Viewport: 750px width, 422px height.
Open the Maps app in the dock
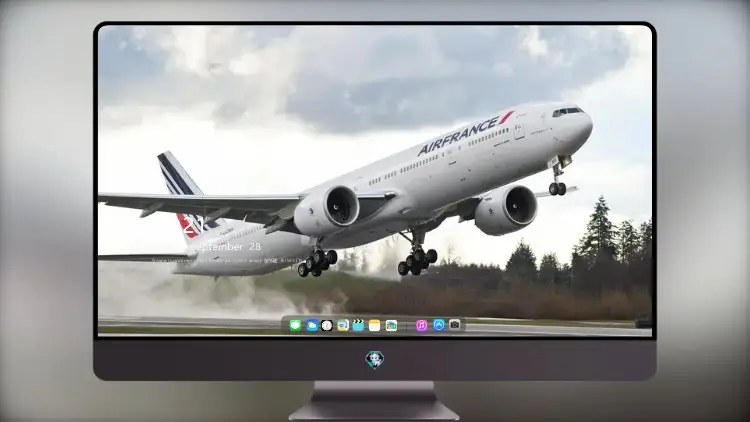(343, 326)
